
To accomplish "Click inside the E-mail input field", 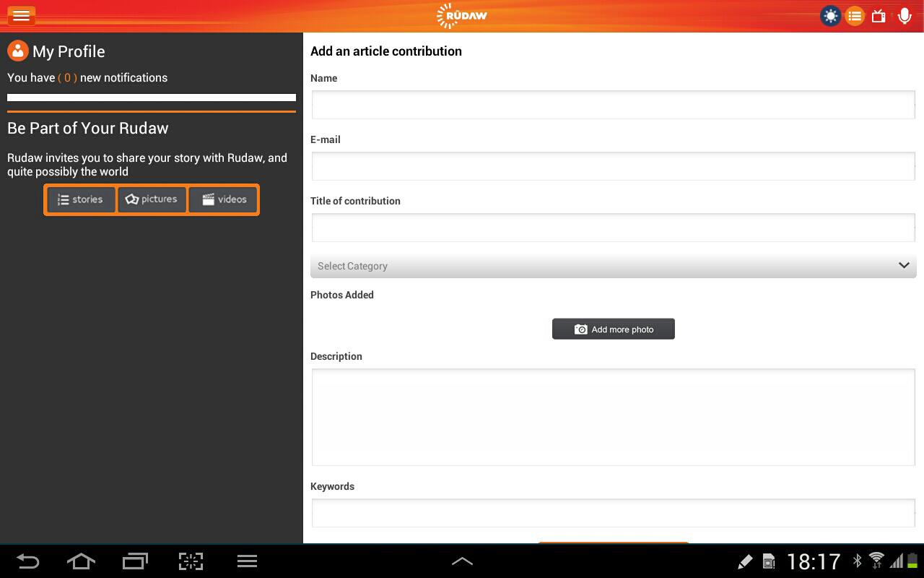I will (614, 165).
